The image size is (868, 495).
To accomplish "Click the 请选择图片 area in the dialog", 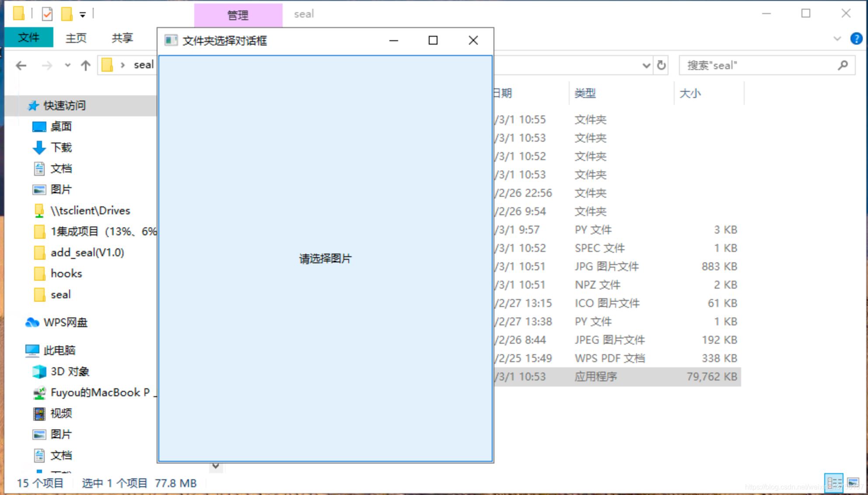I will (x=325, y=258).
